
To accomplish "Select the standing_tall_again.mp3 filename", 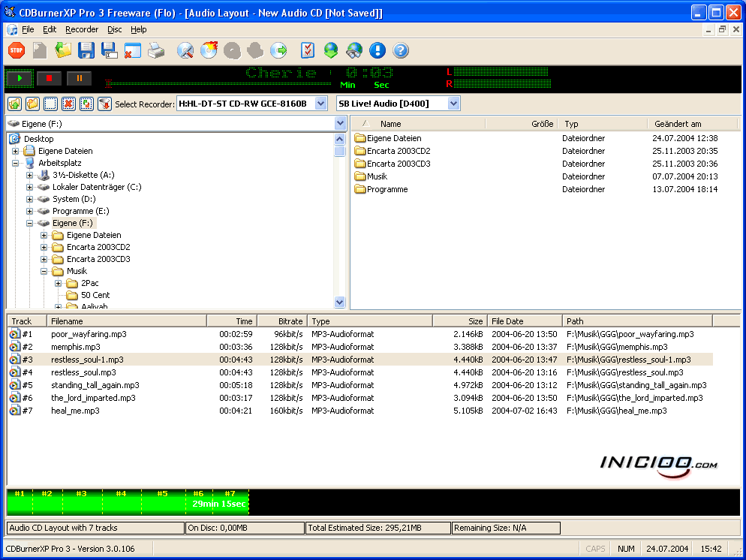I will [x=95, y=385].
